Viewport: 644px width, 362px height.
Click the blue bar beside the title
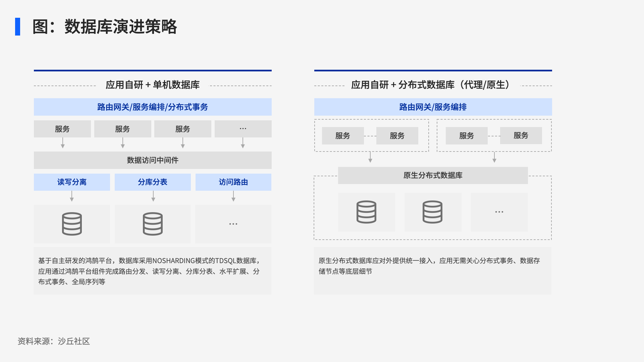coord(17,26)
